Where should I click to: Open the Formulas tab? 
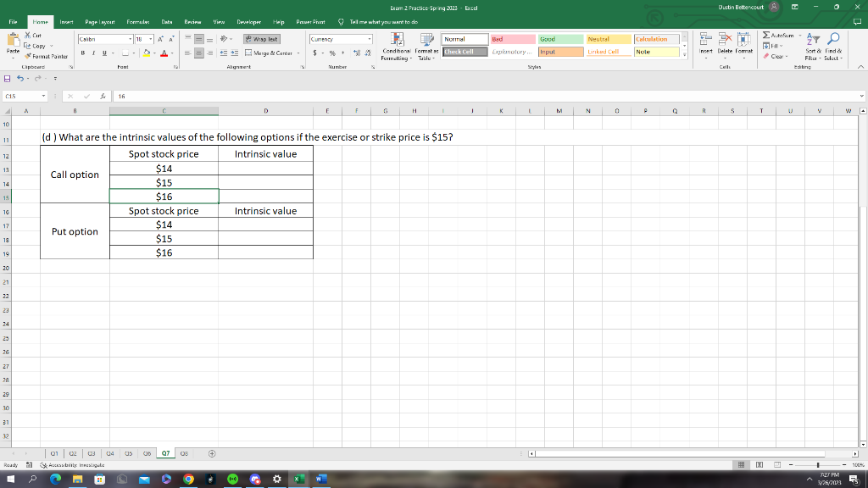(x=138, y=22)
